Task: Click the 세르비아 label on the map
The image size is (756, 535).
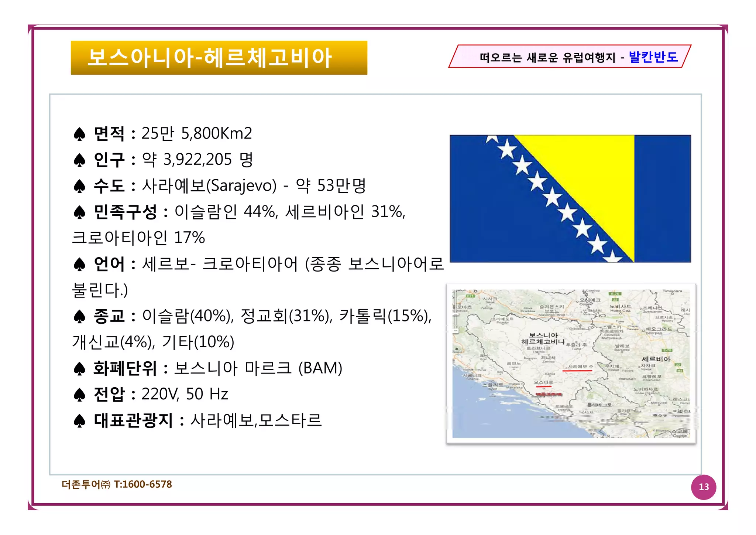Action: pos(656,359)
